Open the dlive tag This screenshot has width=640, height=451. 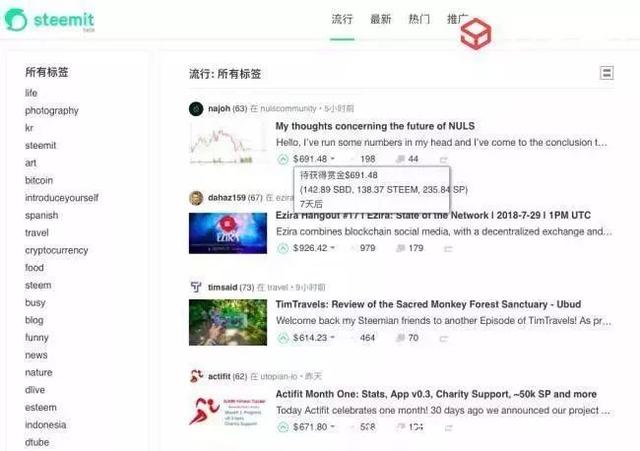(x=35, y=390)
